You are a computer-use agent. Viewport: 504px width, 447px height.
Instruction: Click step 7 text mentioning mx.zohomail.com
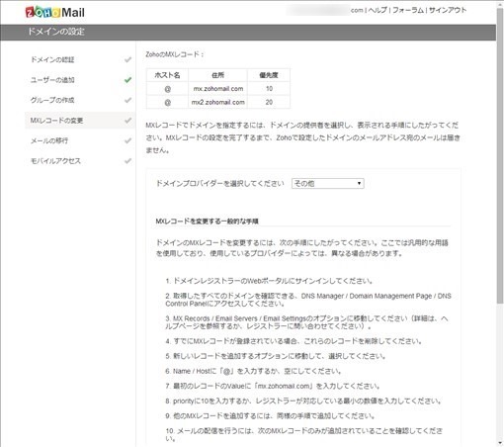click(273, 386)
